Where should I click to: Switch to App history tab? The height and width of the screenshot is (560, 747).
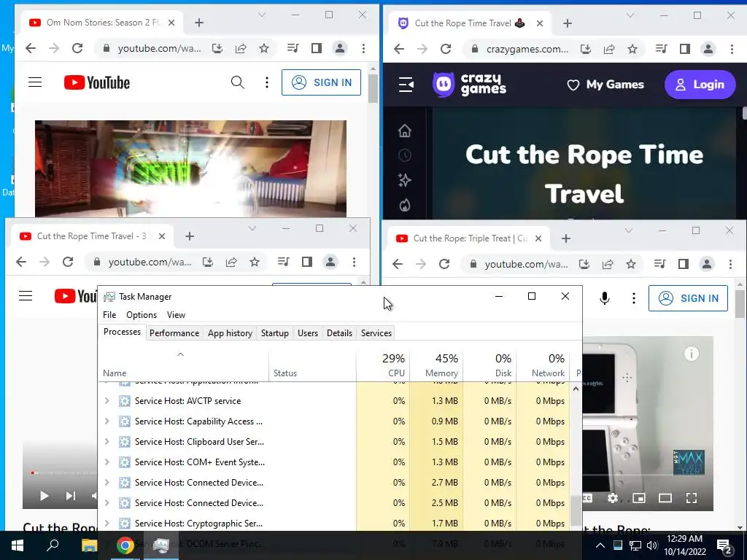click(230, 332)
